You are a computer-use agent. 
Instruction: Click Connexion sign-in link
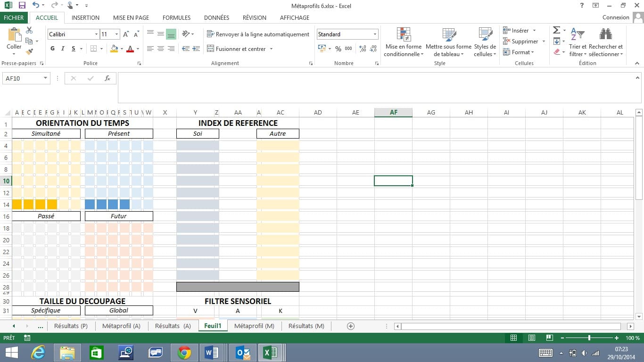[x=616, y=17]
